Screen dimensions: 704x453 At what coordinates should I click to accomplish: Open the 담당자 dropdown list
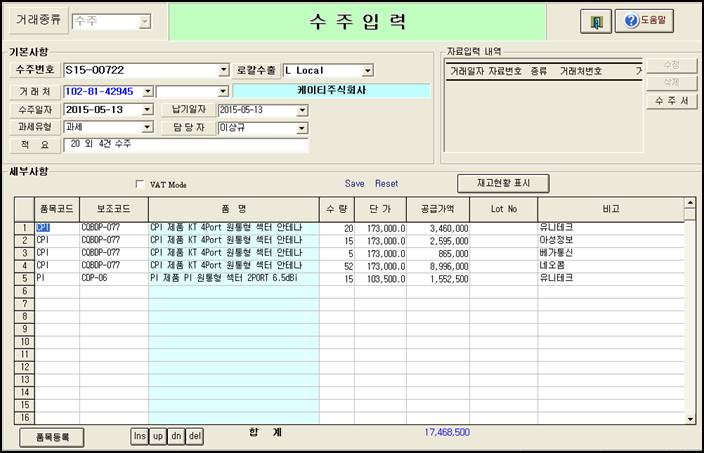[303, 127]
